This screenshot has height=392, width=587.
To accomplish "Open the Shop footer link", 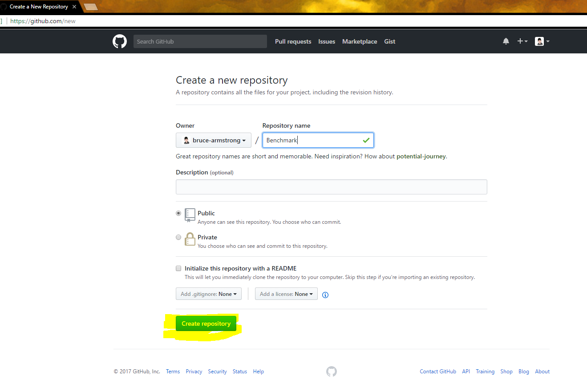I will point(506,372).
